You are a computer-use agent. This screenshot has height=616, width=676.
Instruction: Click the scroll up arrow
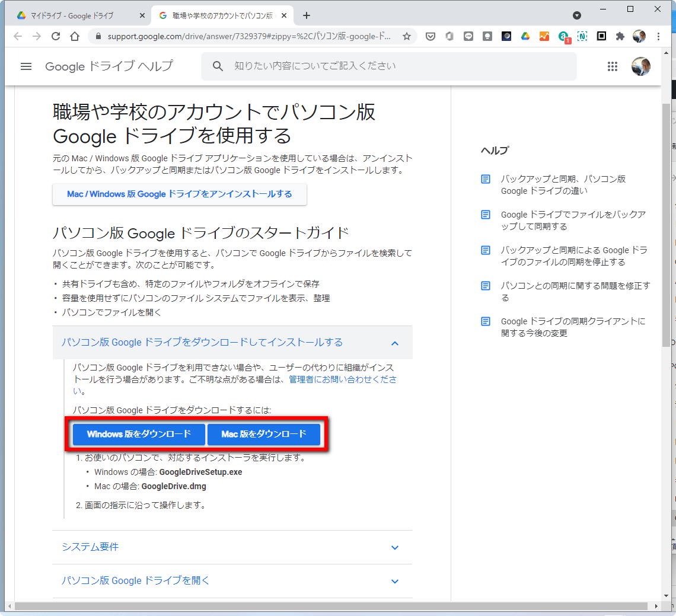pos(666,53)
